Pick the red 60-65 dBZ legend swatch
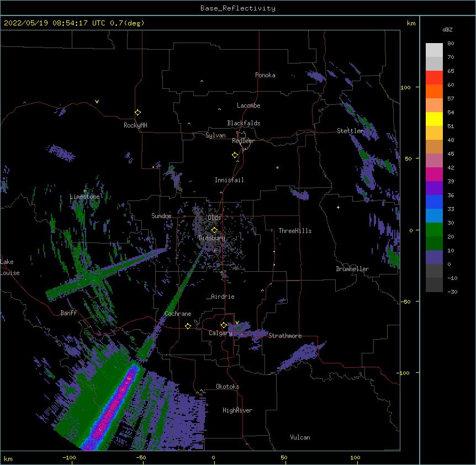The image size is (476, 465). click(x=434, y=77)
